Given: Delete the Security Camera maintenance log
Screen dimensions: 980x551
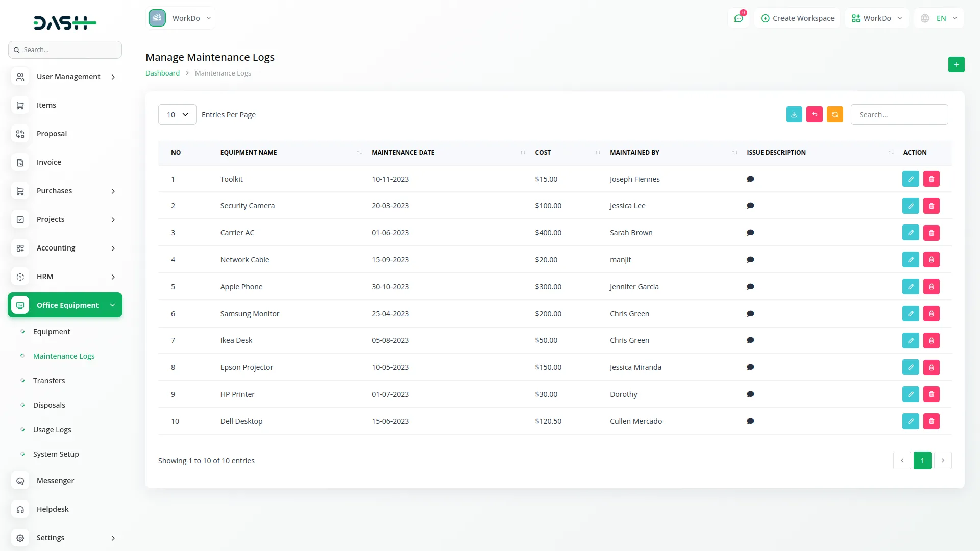Looking at the screenshot, I should (931, 206).
